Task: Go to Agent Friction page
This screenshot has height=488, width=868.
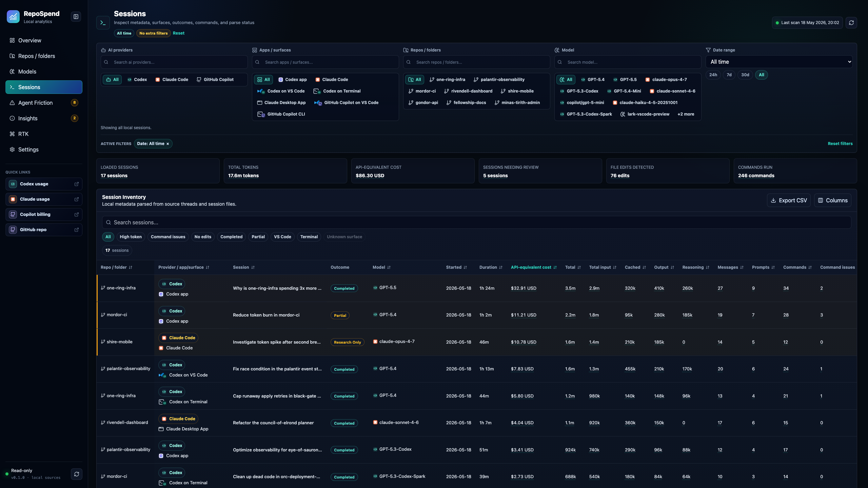Action: (x=44, y=103)
